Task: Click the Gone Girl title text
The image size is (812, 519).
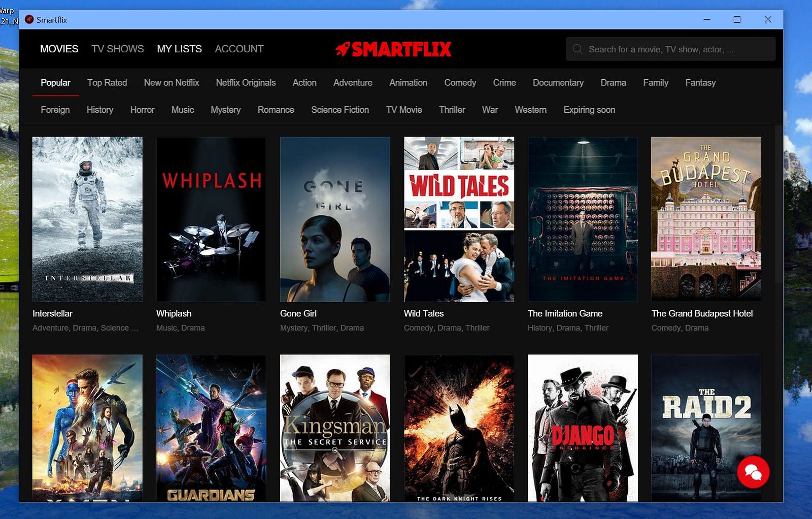Action: tap(298, 313)
